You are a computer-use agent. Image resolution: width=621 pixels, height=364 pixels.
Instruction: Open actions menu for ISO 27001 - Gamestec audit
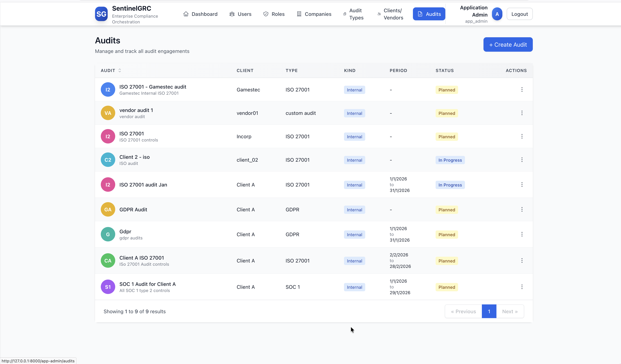522,89
